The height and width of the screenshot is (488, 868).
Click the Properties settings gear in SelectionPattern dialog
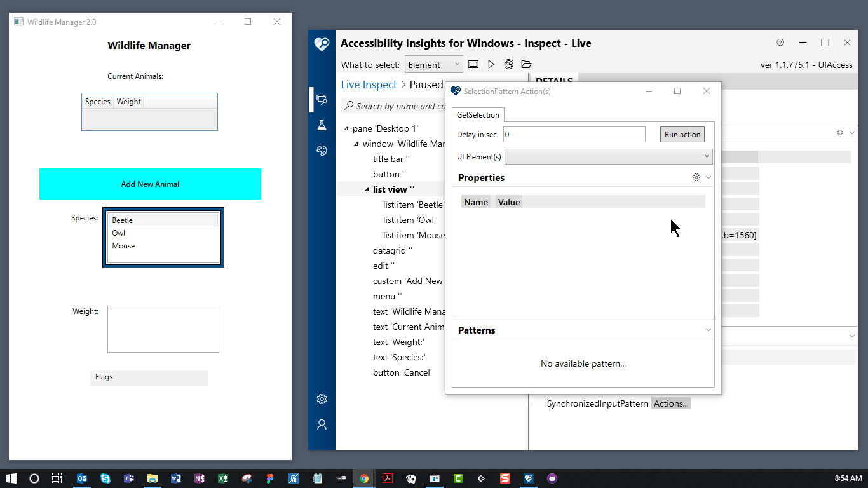coord(696,177)
